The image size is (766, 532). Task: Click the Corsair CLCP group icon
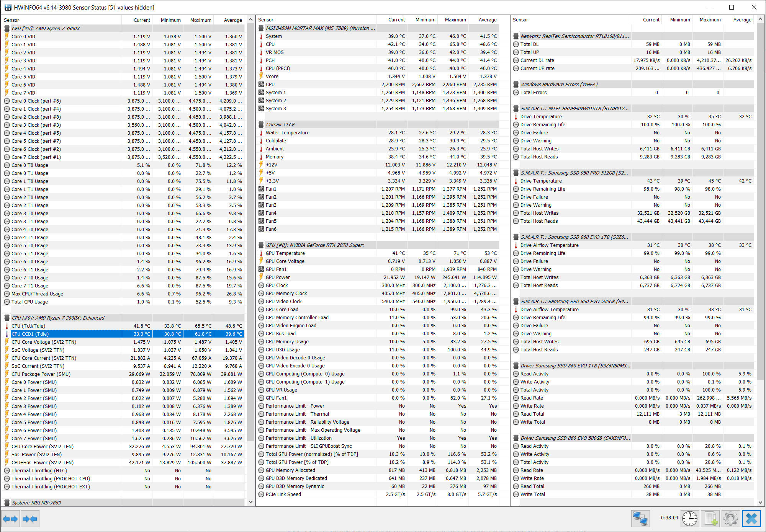point(261,124)
